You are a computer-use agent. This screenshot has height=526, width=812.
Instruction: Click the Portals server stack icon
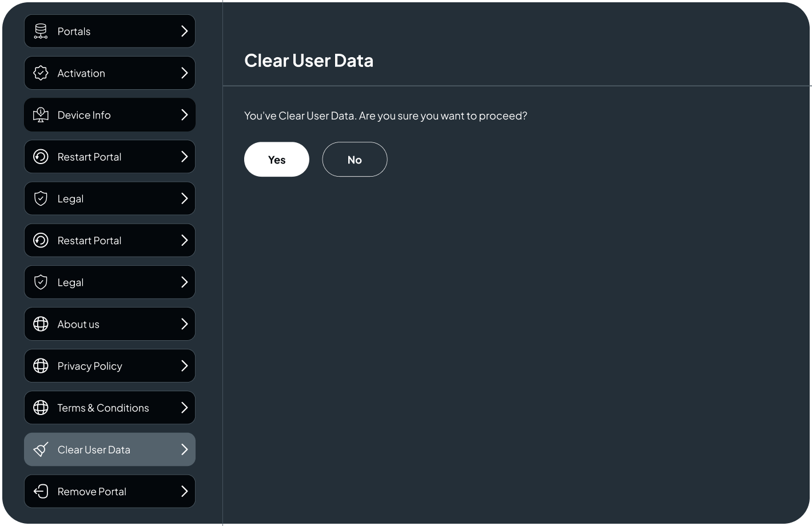(x=41, y=31)
